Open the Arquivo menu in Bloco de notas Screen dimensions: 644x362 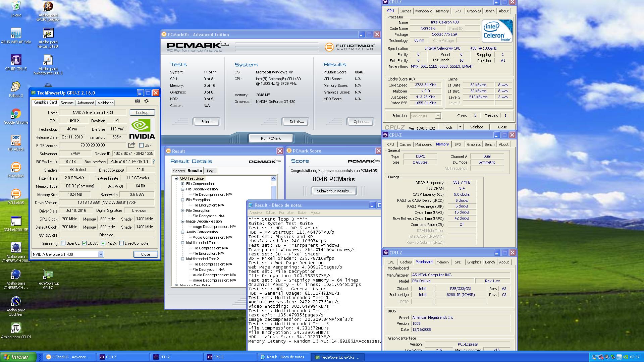point(255,213)
